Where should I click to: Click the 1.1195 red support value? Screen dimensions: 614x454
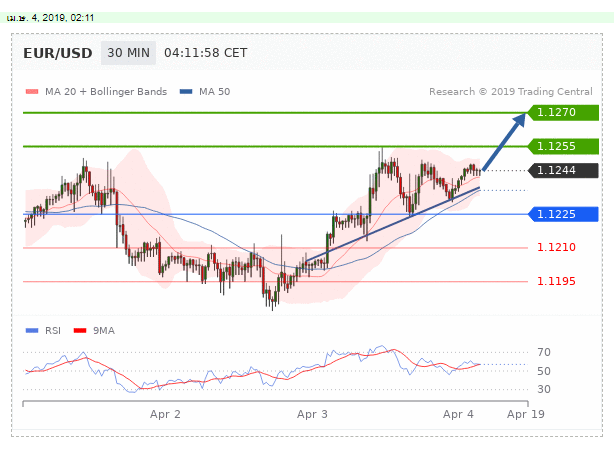[x=556, y=281]
